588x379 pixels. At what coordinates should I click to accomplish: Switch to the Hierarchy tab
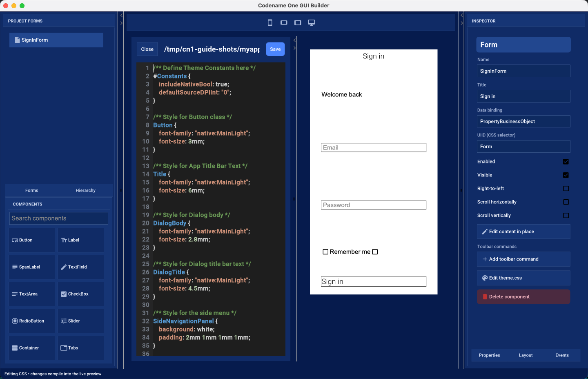click(x=85, y=190)
